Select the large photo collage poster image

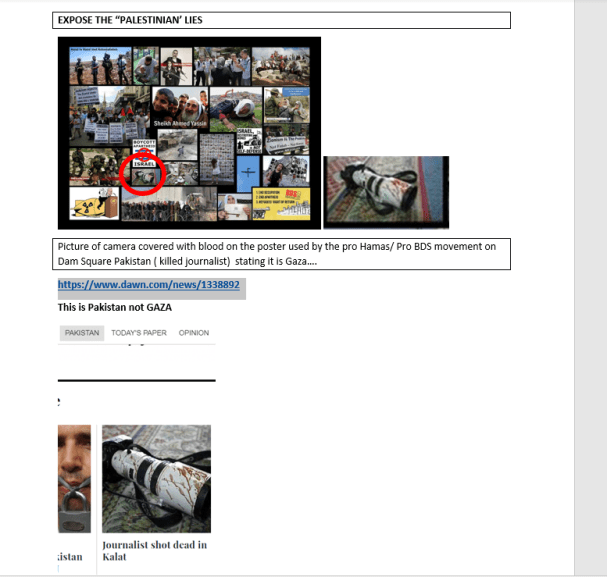pyautogui.click(x=189, y=132)
